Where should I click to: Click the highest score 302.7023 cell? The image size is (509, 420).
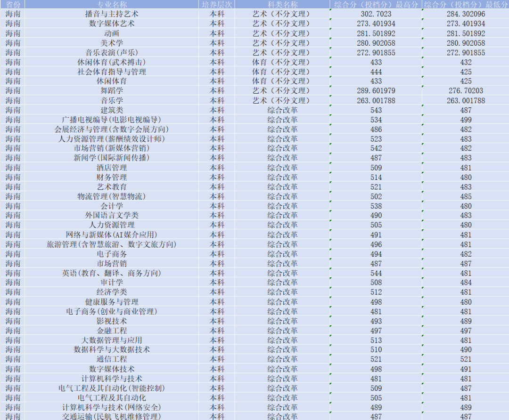(x=376, y=14)
